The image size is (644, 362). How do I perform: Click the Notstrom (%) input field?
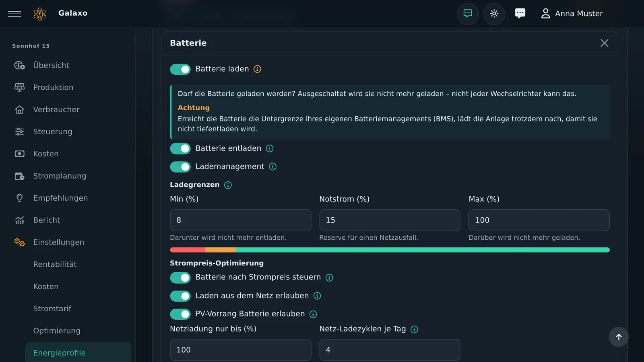coord(390,220)
